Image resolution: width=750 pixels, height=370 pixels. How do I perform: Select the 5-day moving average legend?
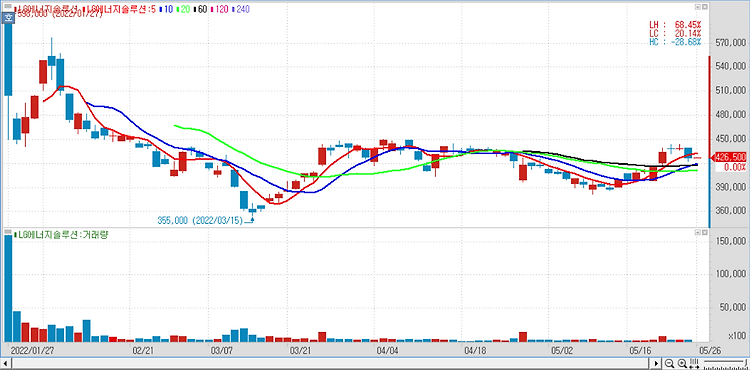coord(118,9)
